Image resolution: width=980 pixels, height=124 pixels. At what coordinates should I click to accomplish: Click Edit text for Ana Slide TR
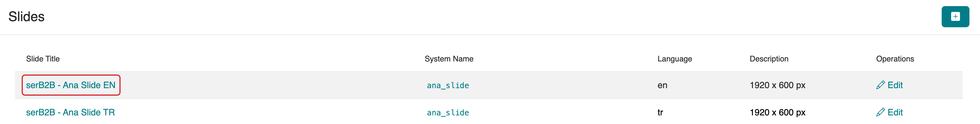tap(895, 113)
